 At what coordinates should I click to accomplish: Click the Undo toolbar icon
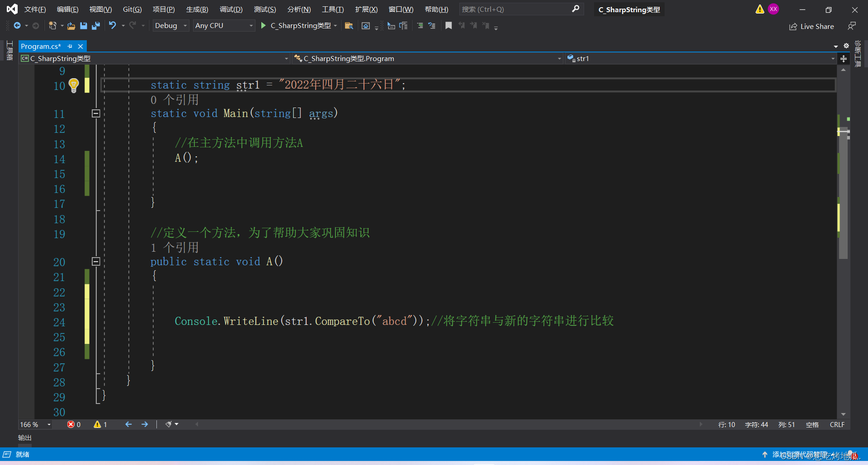pyautogui.click(x=113, y=26)
